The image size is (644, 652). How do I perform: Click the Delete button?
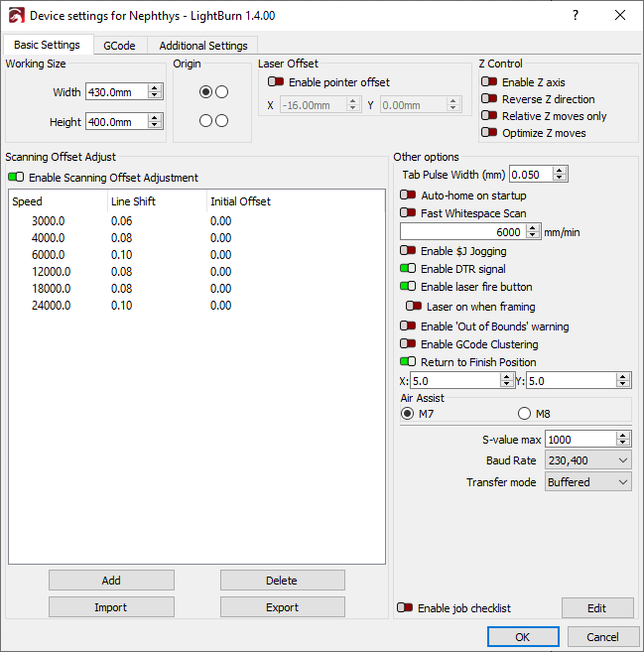click(x=282, y=581)
